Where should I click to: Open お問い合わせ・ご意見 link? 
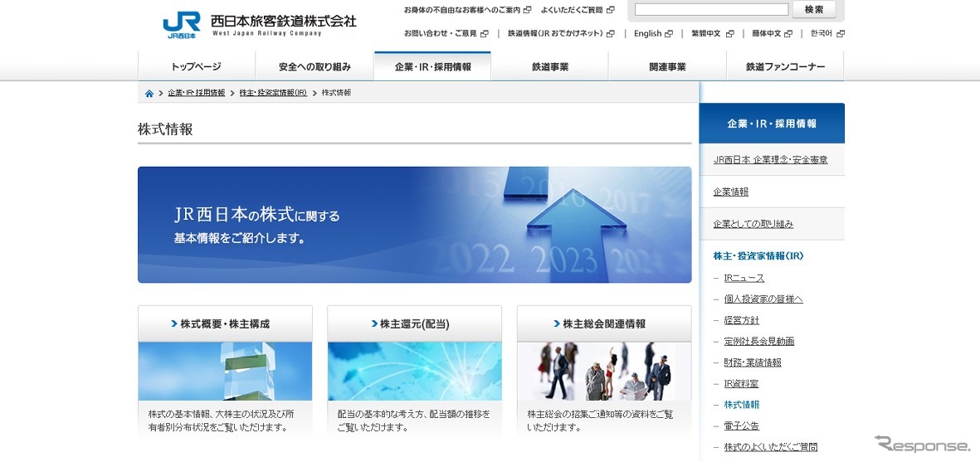(x=441, y=34)
